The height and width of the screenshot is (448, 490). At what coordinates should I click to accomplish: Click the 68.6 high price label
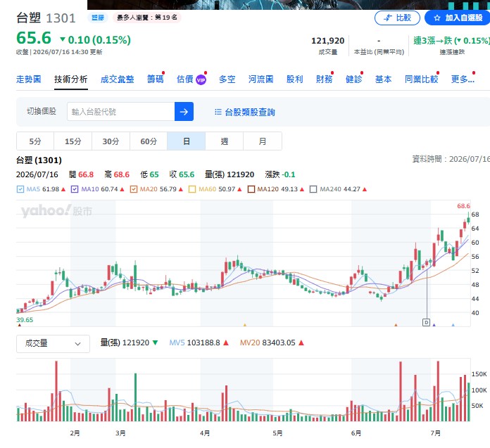point(463,206)
